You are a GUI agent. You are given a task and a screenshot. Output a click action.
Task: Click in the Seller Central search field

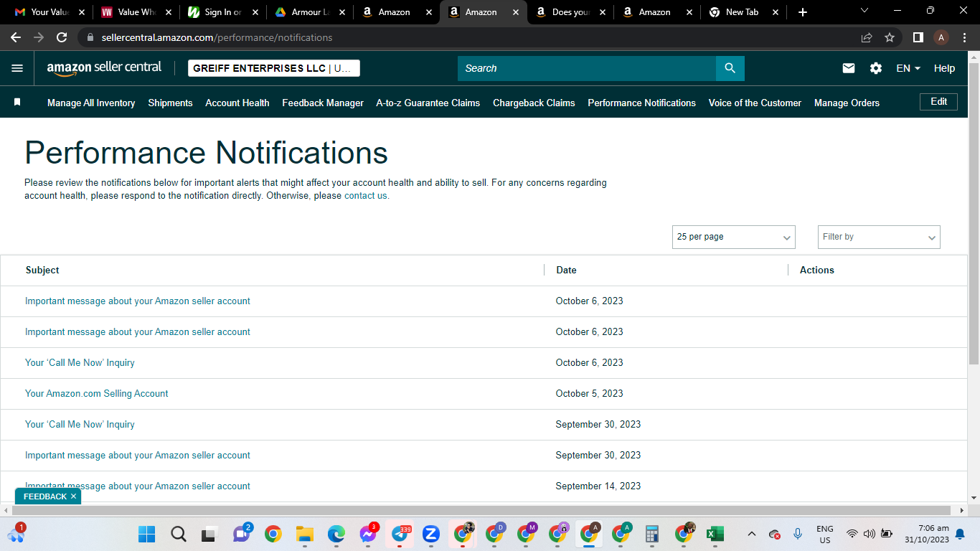click(587, 68)
